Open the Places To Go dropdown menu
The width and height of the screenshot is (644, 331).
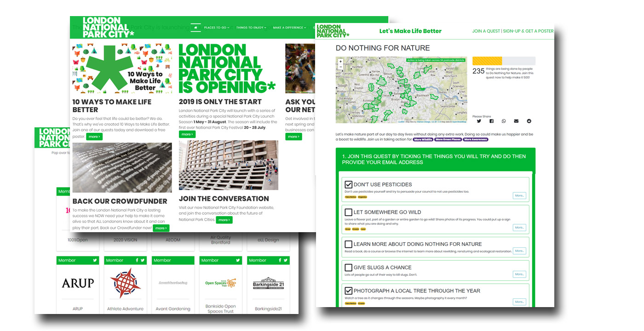pyautogui.click(x=216, y=28)
